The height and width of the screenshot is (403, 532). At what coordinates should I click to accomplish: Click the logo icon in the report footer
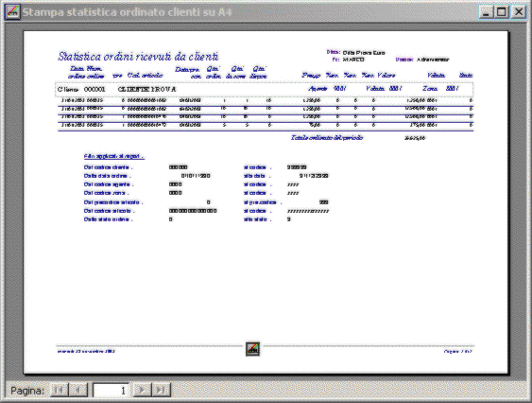(x=252, y=349)
